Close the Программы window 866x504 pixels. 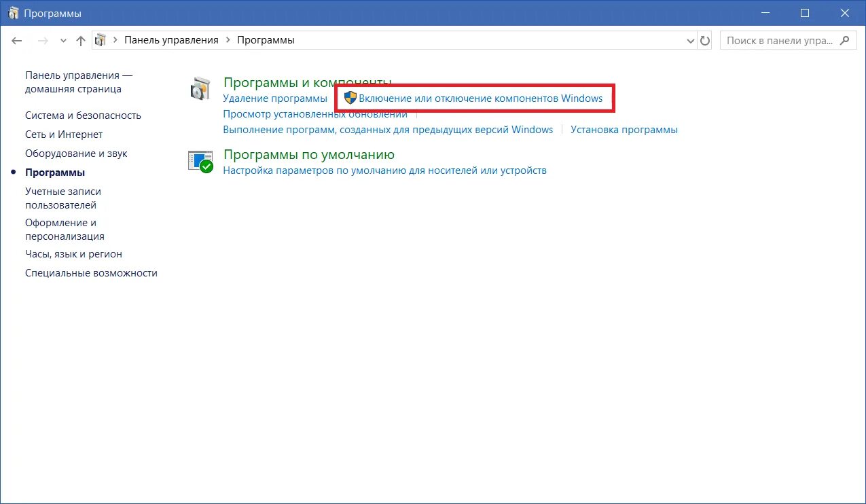click(844, 13)
